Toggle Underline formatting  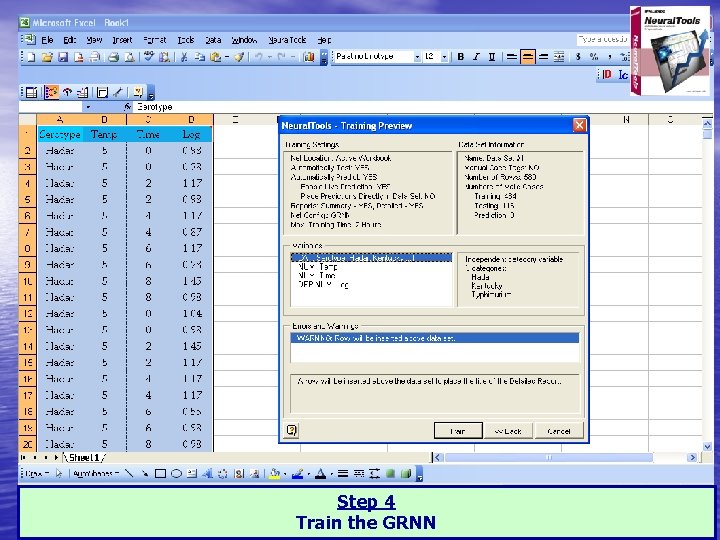point(492,57)
